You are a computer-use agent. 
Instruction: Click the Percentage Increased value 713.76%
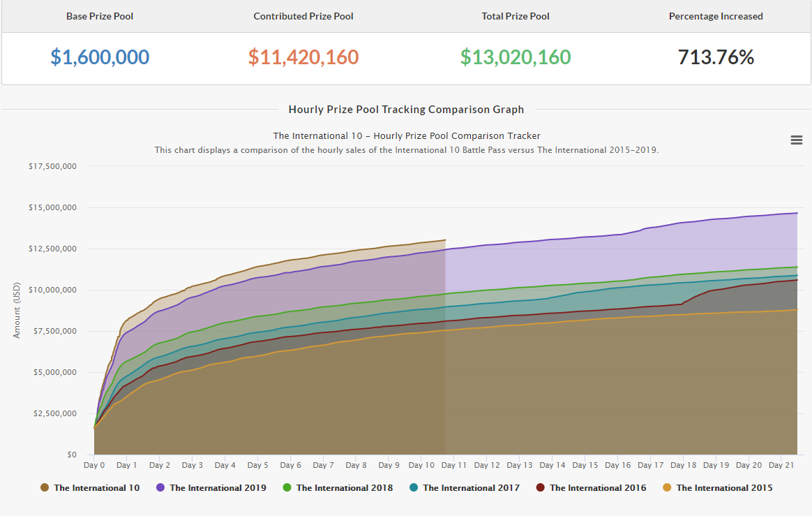(x=716, y=57)
